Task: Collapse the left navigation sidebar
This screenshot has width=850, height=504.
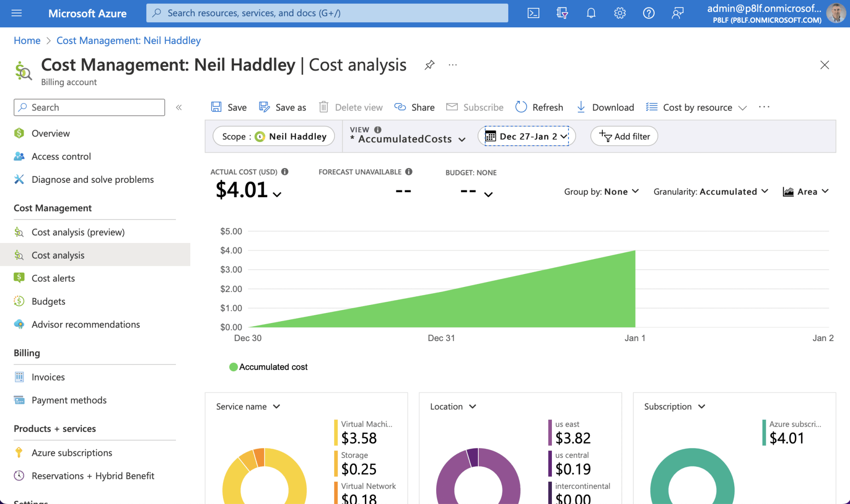Action: [179, 107]
